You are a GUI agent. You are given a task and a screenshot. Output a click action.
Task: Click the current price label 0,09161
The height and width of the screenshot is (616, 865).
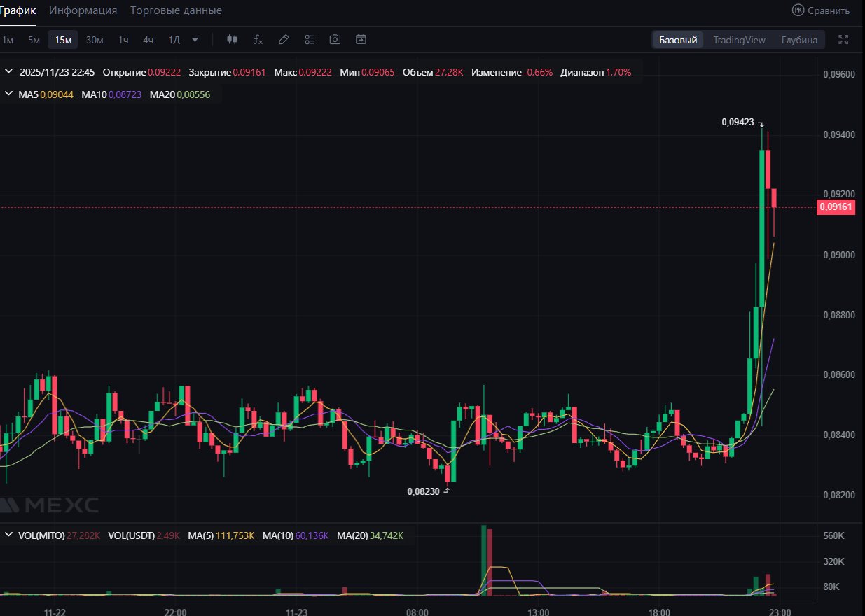point(836,206)
